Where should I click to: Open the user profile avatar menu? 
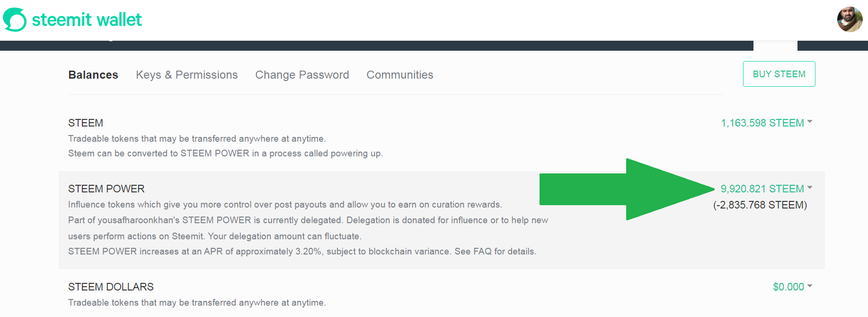[x=850, y=19]
